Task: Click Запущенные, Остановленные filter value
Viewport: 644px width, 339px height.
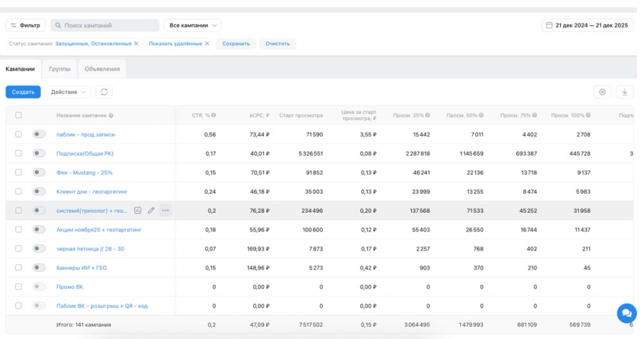Action: [x=93, y=44]
